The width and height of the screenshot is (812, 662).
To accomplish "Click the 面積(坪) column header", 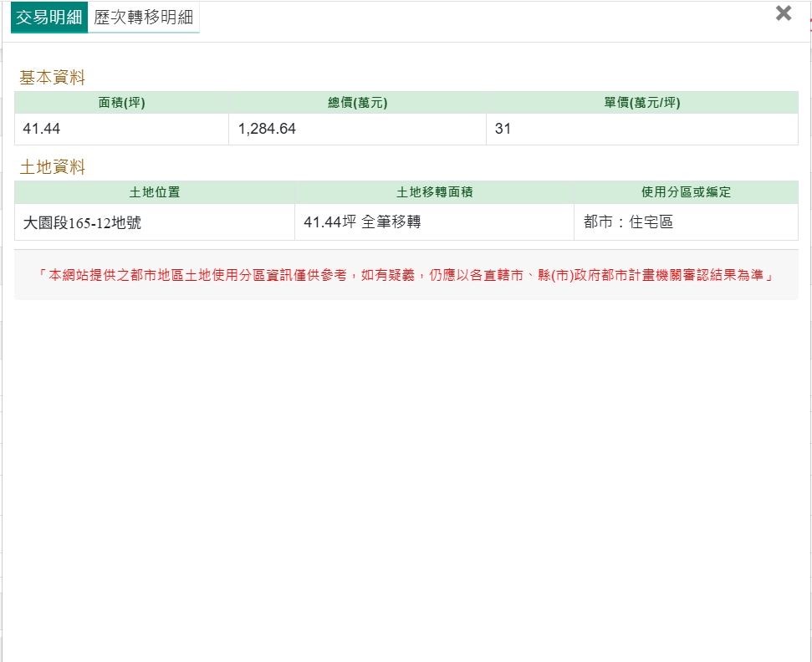I will (121, 103).
